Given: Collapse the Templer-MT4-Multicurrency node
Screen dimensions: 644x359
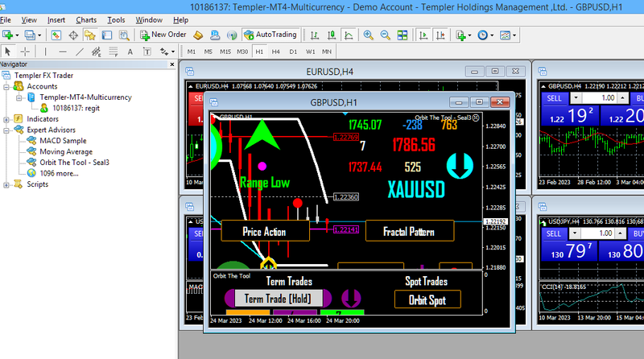Looking at the screenshot, I should point(19,97).
